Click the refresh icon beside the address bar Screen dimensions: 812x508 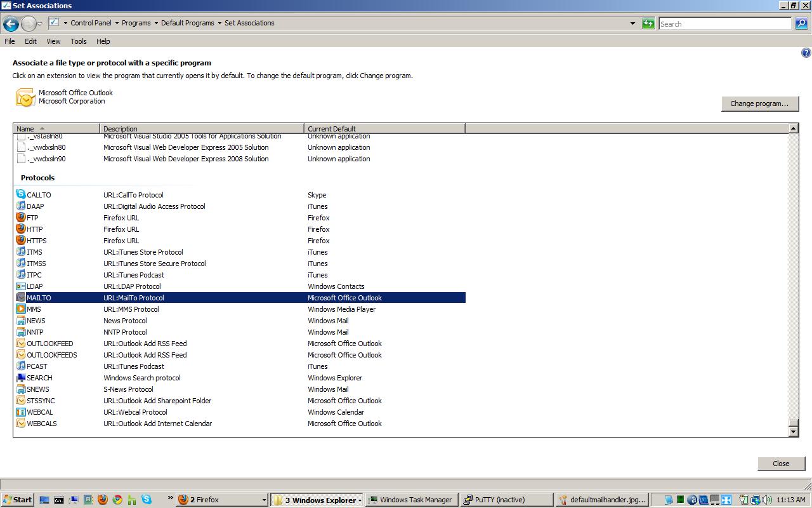(648, 23)
